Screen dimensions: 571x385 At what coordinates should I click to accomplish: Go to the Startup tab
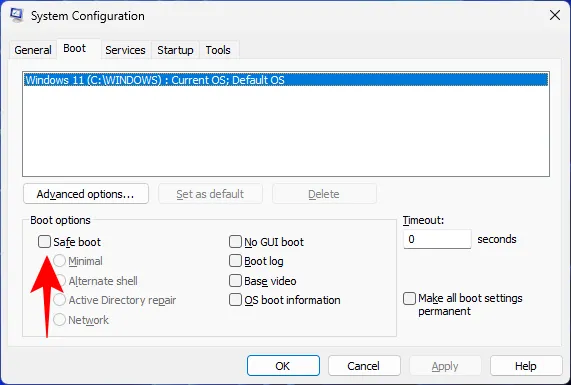175,50
